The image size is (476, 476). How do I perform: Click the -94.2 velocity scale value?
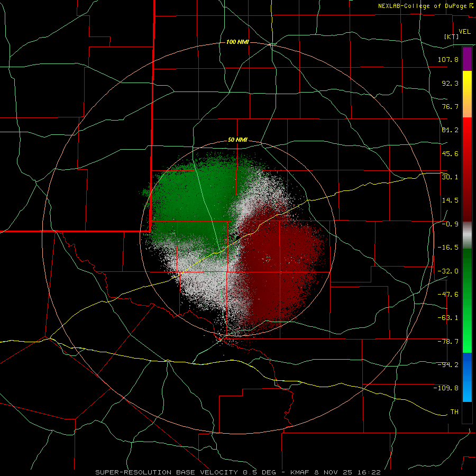448,365
